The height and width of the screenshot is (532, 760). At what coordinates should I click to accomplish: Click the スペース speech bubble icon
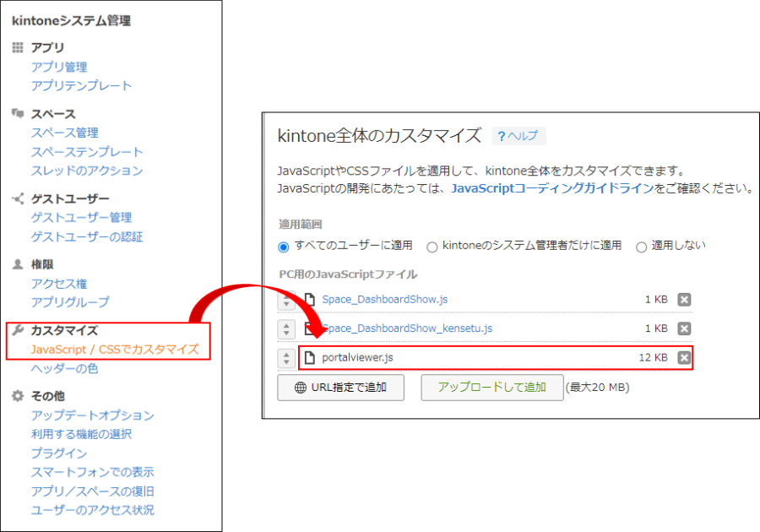pos(18,113)
